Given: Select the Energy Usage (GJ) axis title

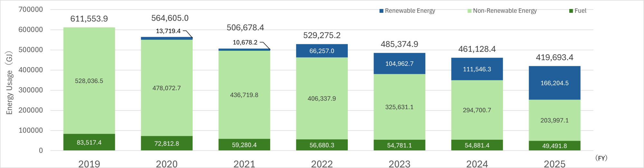Looking at the screenshot, I should (9, 83).
